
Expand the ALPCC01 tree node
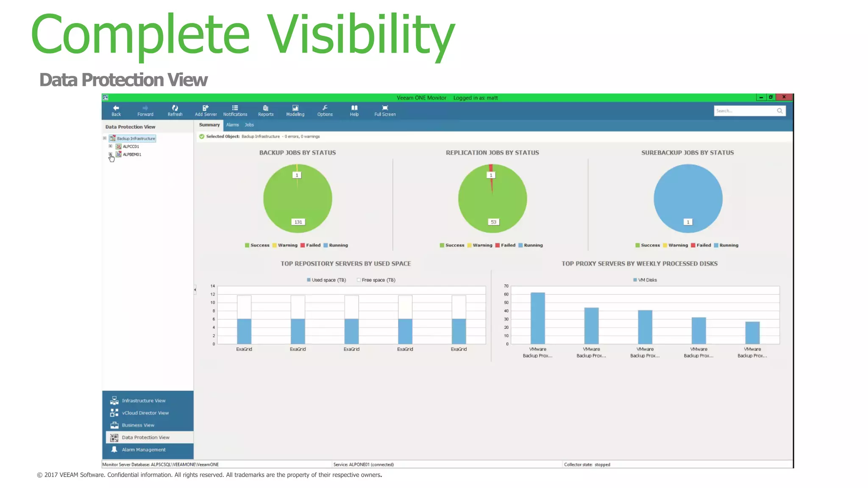pyautogui.click(x=111, y=146)
